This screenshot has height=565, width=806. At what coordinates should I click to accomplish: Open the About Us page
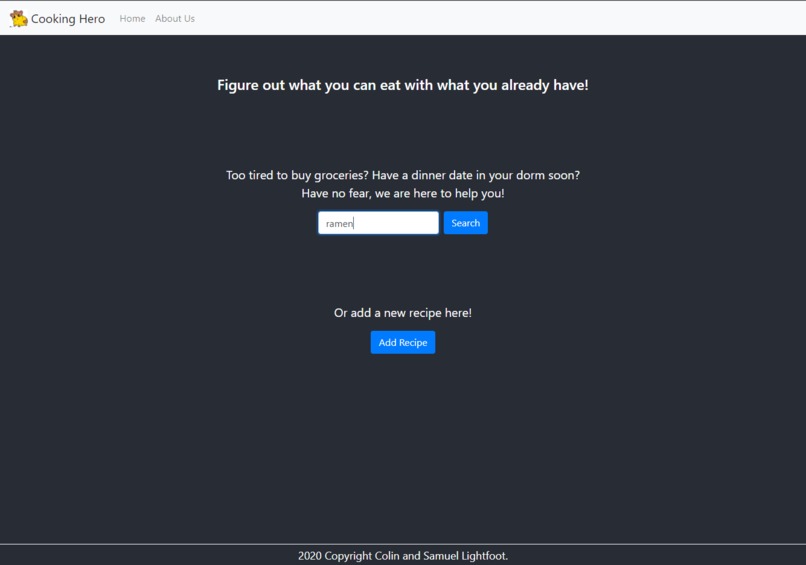175,19
